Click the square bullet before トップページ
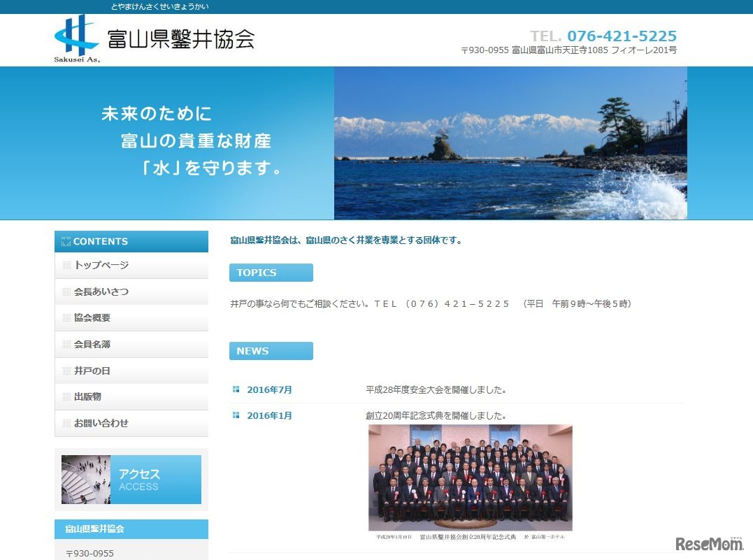Screen dimensions: 753x560 click(x=66, y=265)
